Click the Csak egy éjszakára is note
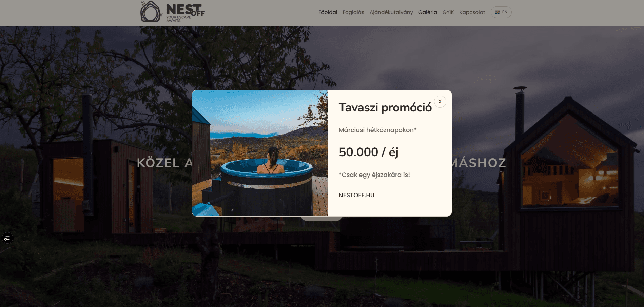The height and width of the screenshot is (307, 644). tap(374, 175)
